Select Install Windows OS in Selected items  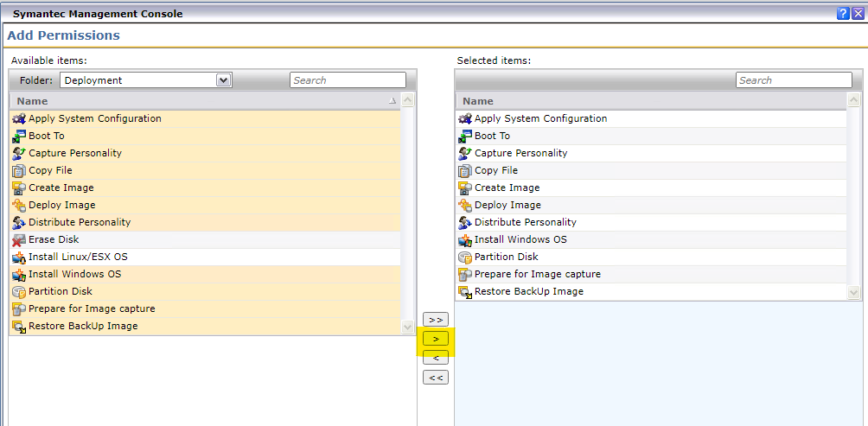click(x=520, y=239)
